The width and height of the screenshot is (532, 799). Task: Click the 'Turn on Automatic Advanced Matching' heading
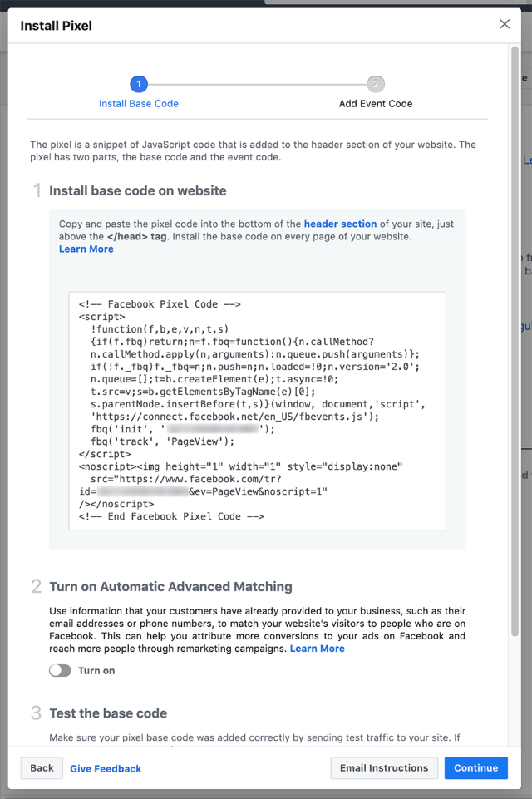170,586
